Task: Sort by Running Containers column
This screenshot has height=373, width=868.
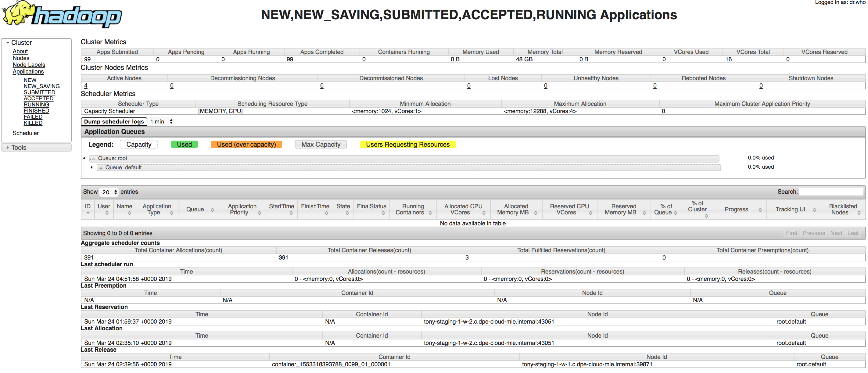Action: pyautogui.click(x=413, y=209)
